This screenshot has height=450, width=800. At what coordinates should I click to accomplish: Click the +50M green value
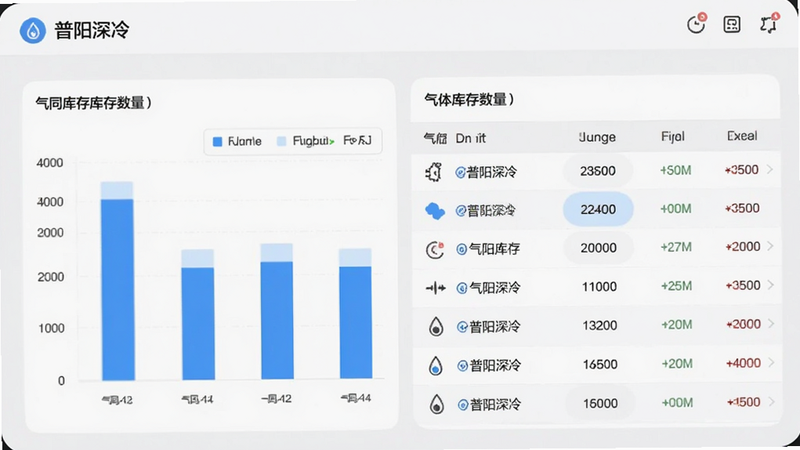point(676,170)
